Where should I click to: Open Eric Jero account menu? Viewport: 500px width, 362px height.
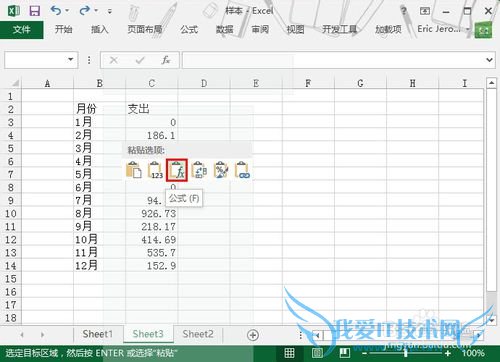pyautogui.click(x=443, y=29)
